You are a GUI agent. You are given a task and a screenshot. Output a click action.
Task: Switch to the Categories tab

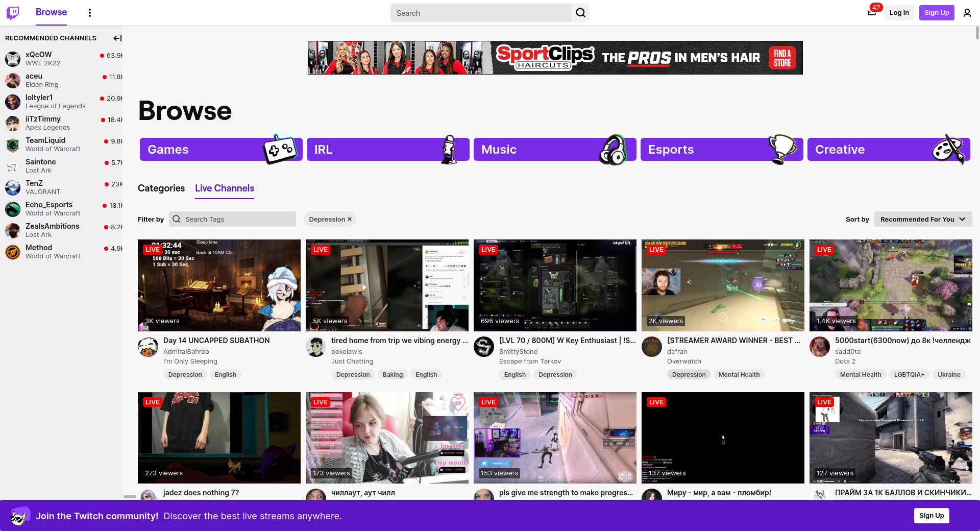click(161, 188)
